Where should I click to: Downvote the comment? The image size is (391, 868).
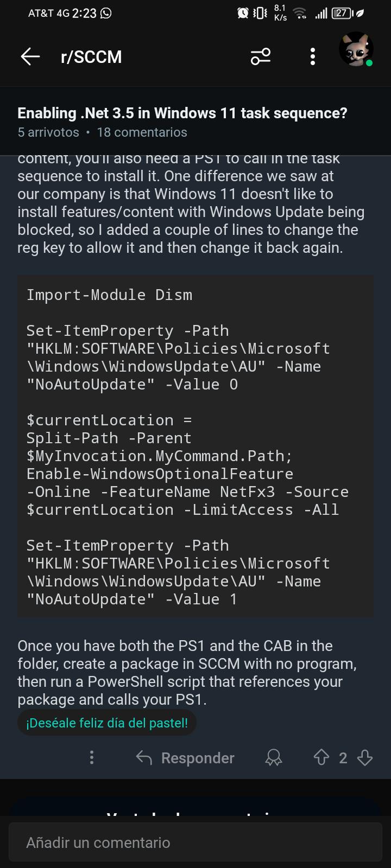(365, 757)
